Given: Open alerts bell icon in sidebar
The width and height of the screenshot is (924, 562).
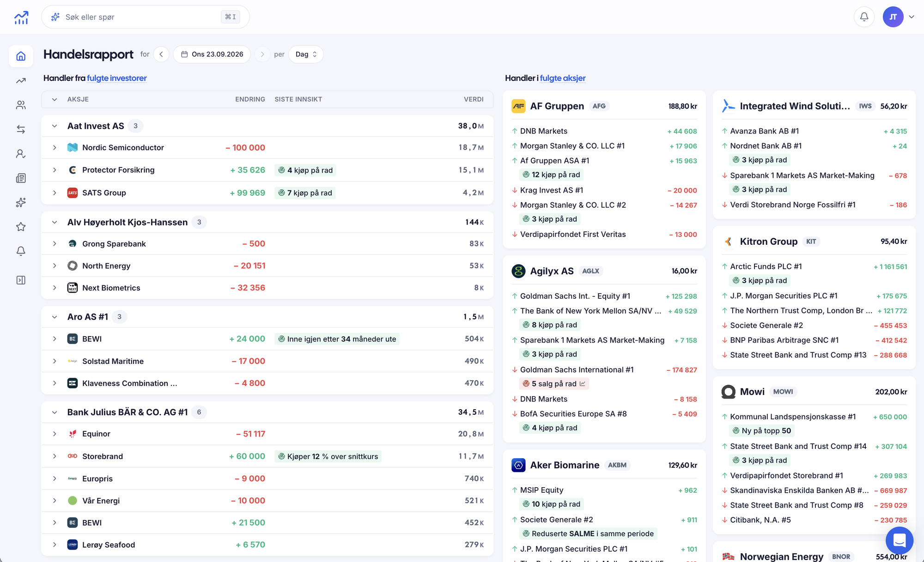Looking at the screenshot, I should click(21, 251).
